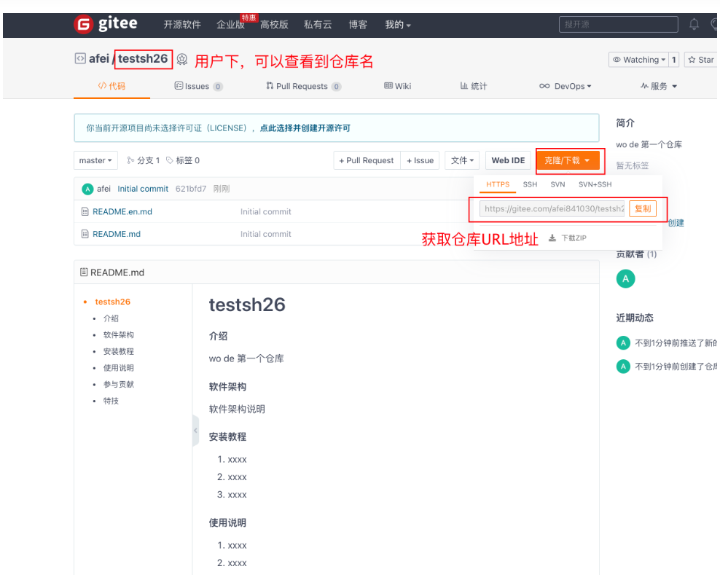Open README.md file in file list
This screenshot has width=720, height=588.
point(117,234)
